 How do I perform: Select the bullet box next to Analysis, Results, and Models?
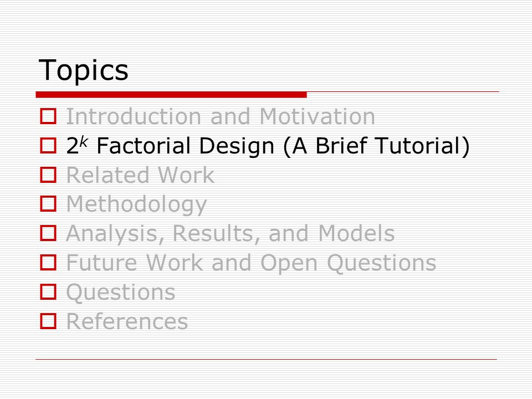(x=48, y=233)
